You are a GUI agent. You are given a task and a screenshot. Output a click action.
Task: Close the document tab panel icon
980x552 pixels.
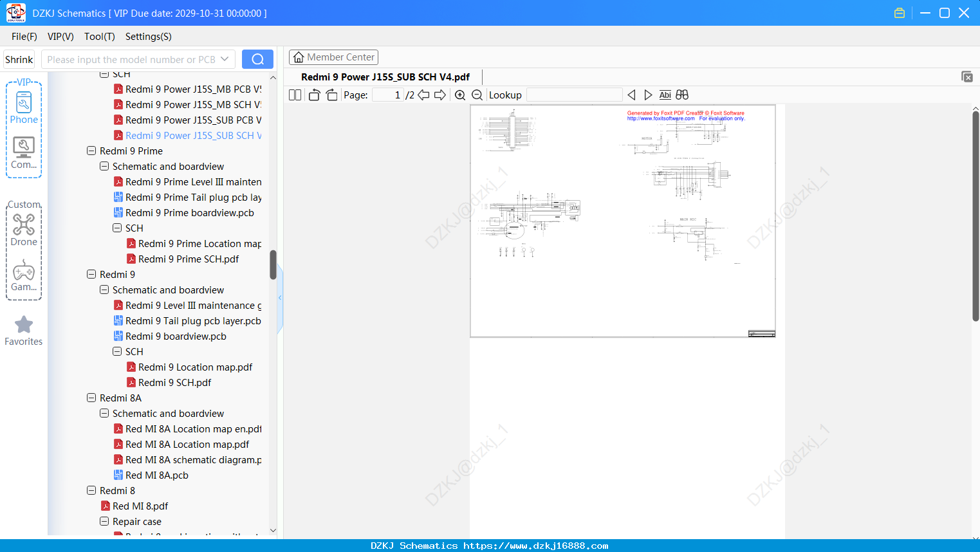click(x=966, y=77)
